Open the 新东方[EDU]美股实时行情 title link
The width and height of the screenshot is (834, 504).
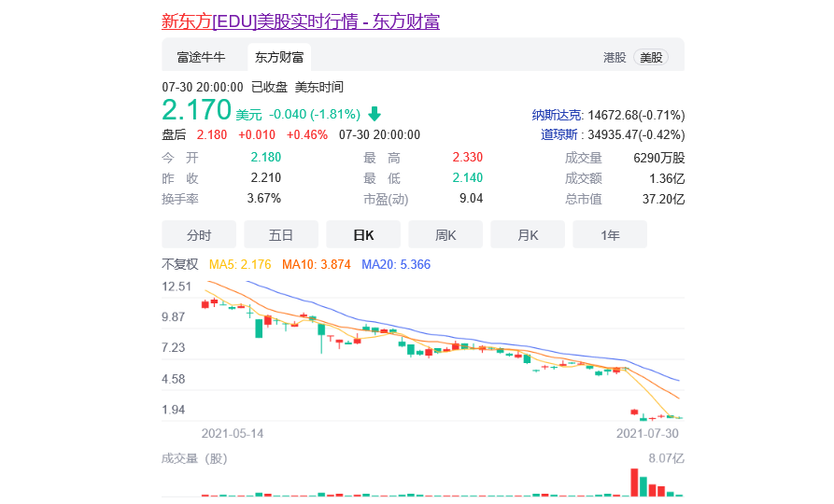301,21
